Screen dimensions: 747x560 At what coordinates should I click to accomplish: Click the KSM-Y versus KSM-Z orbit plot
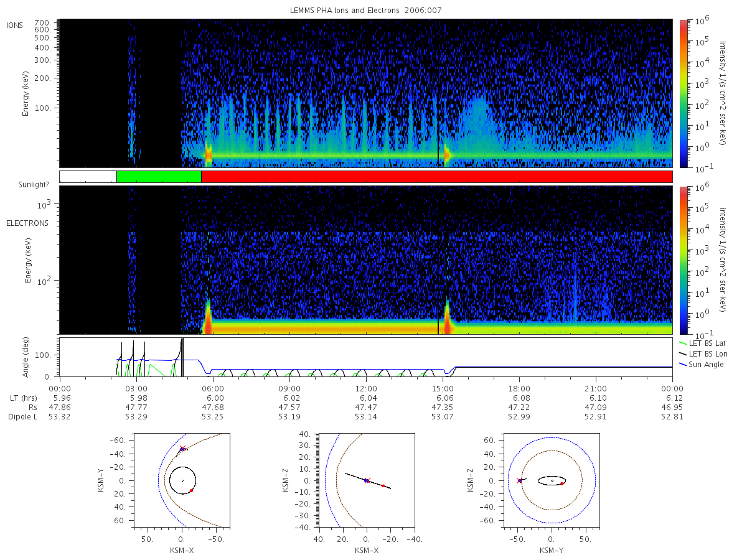(551, 480)
